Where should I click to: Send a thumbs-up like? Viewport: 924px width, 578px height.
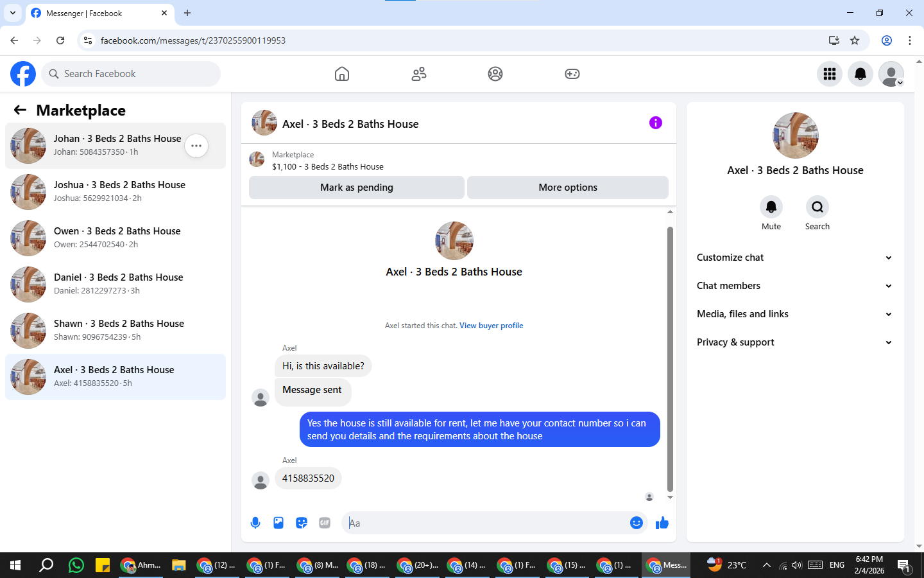pyautogui.click(x=662, y=523)
